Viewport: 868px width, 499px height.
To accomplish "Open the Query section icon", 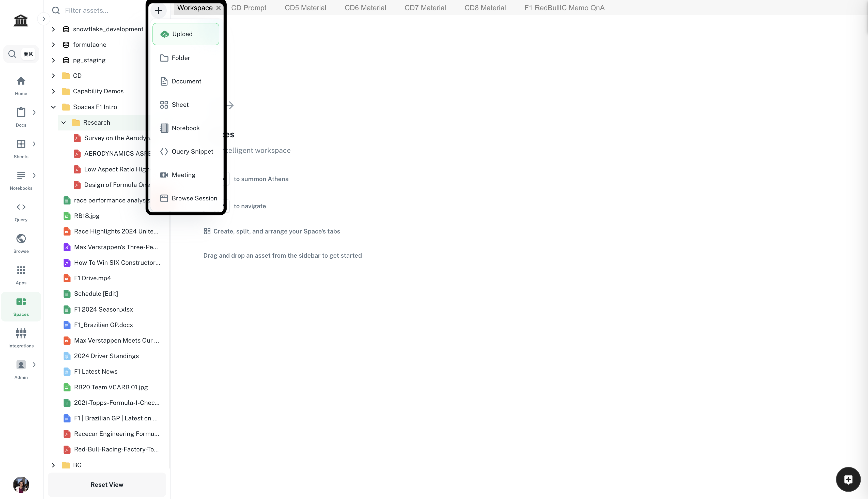I will 21,211.
